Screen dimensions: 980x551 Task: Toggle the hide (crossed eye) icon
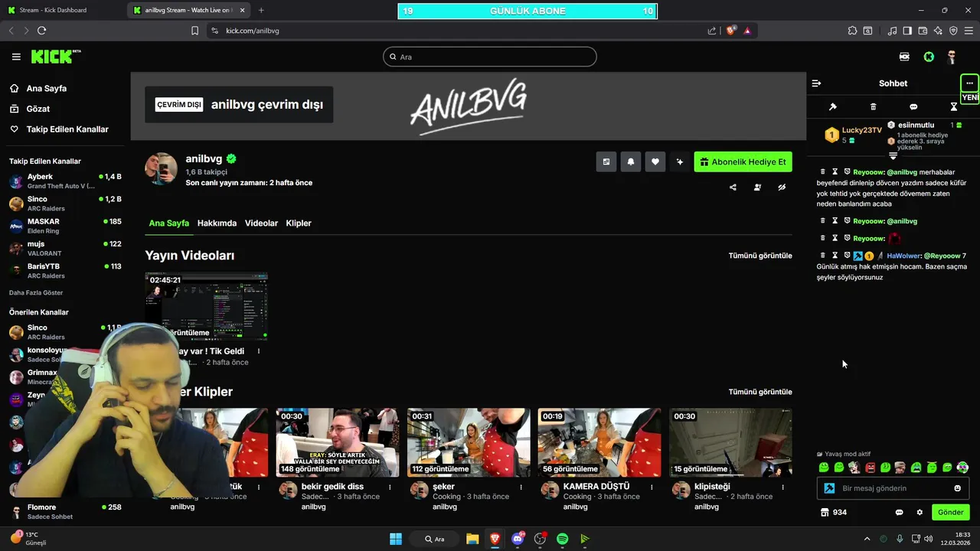782,187
